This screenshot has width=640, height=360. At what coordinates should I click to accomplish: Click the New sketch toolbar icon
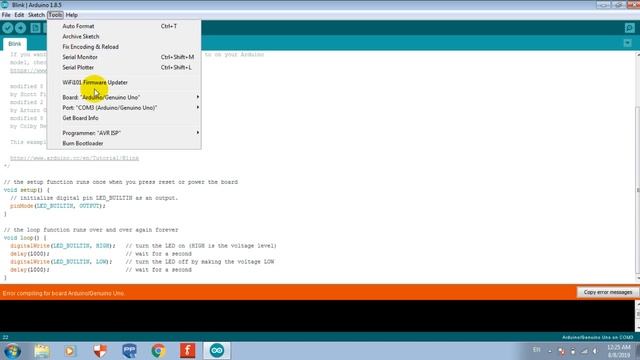36,28
